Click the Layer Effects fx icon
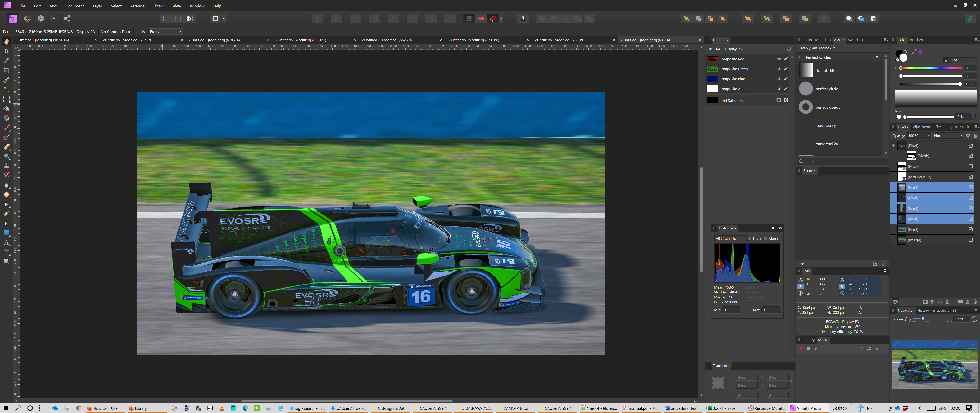This screenshot has height=413, width=980. (940, 302)
